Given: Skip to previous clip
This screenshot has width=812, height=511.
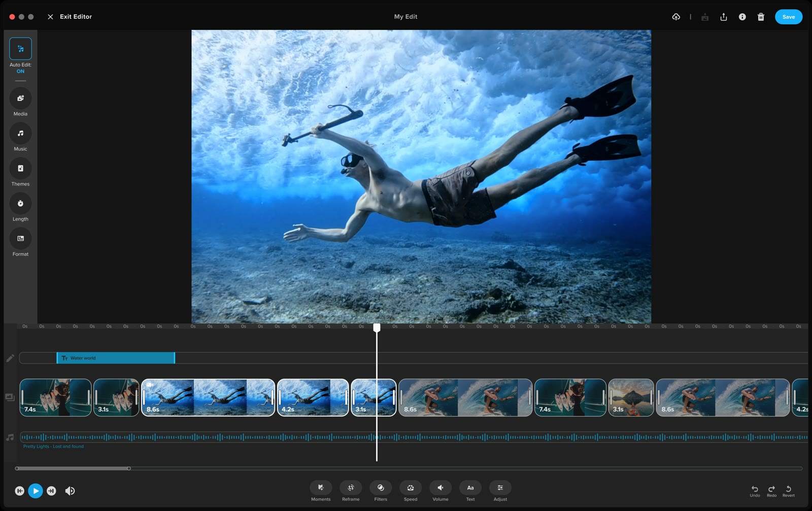Looking at the screenshot, I should point(19,491).
